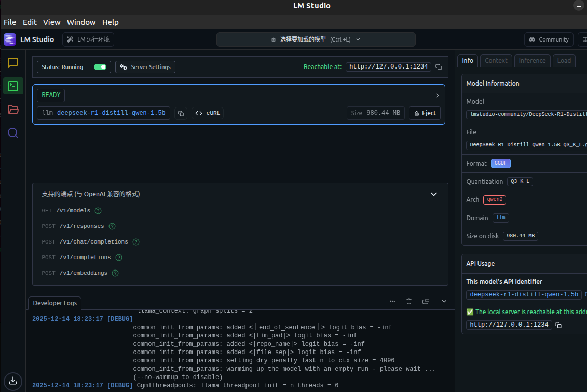This screenshot has height=392, width=587.
Task: Open the Chat sidebar icon
Action: 13,62
